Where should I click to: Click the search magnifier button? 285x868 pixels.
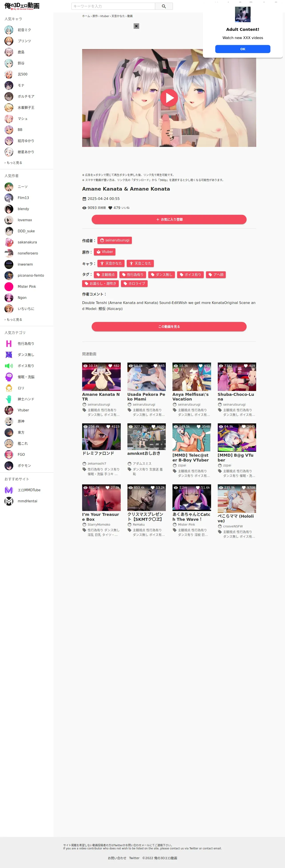pyautogui.click(x=164, y=6)
